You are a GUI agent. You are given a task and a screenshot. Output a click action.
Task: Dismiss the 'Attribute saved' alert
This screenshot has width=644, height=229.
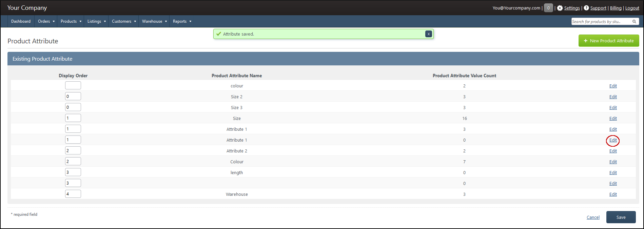click(x=429, y=34)
